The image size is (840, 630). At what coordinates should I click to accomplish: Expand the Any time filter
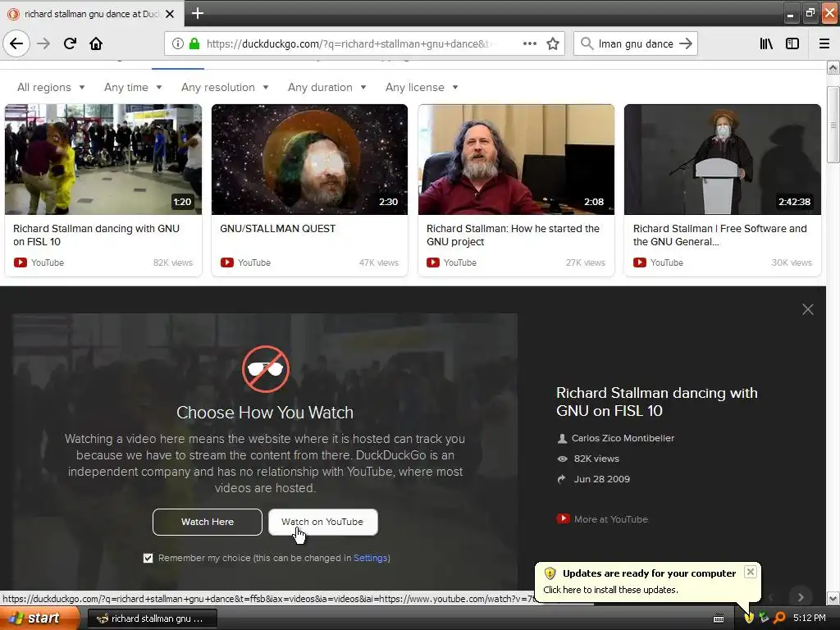point(133,87)
